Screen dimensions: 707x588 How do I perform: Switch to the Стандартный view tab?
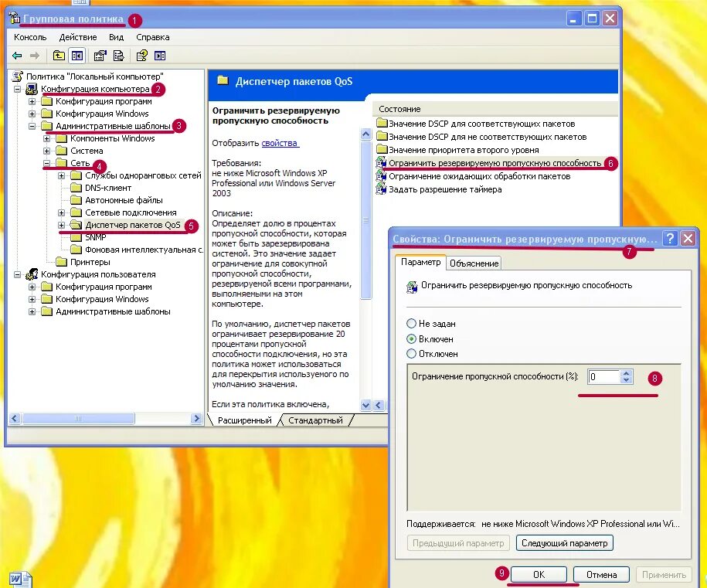pyautogui.click(x=315, y=420)
